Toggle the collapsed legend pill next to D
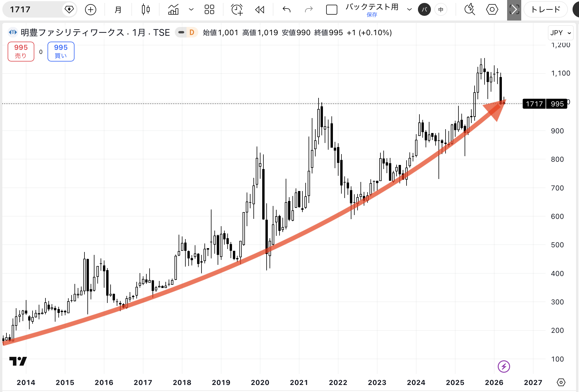579x392 pixels. (181, 32)
